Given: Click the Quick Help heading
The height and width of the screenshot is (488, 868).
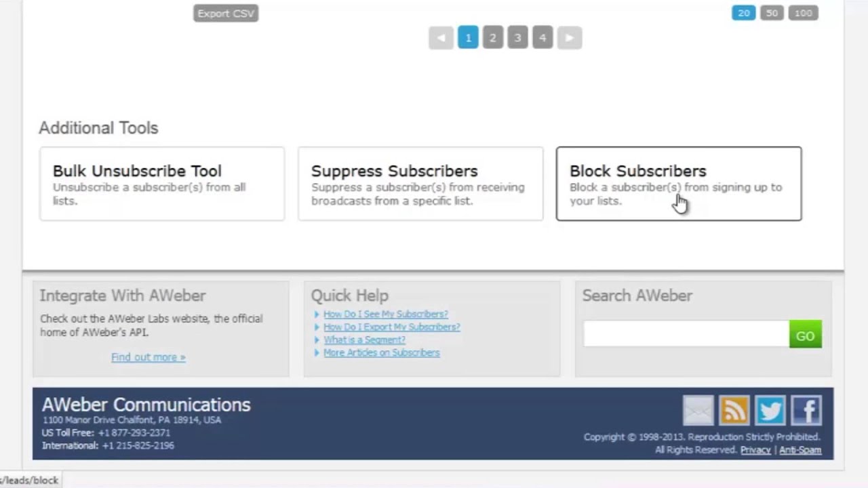Looking at the screenshot, I should click(x=350, y=296).
